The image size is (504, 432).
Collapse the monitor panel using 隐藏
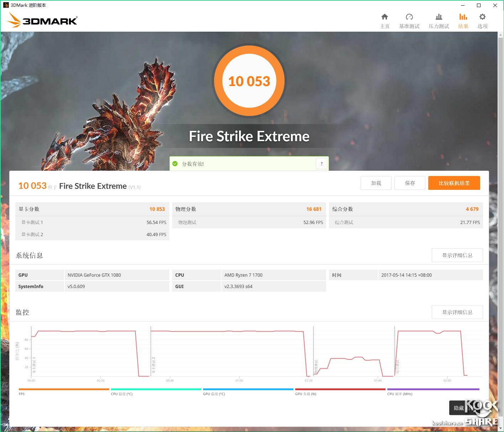460,408
